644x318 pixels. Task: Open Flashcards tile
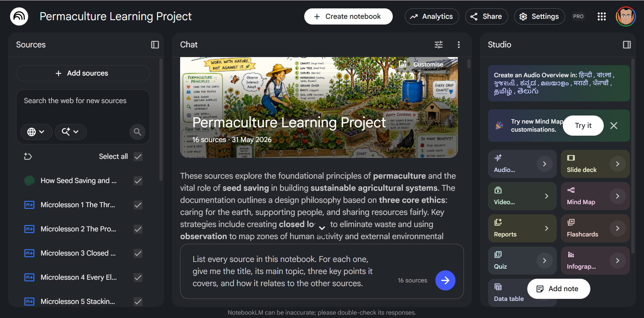(x=595, y=228)
